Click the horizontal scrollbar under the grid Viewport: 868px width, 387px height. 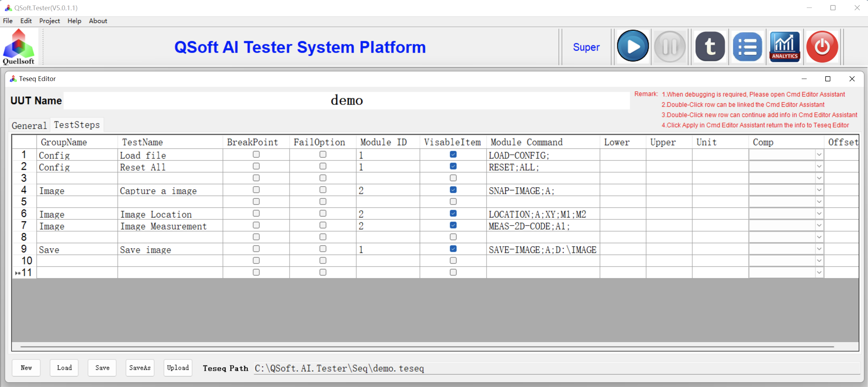click(x=427, y=347)
